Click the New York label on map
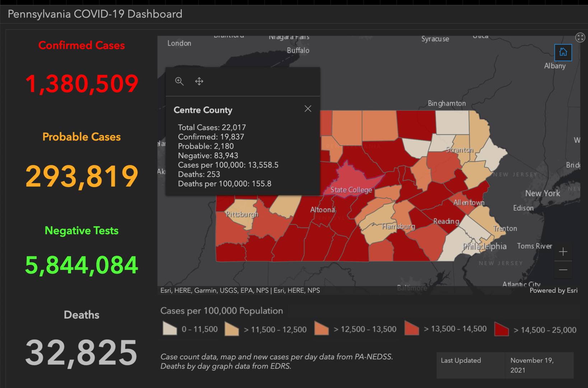The width and height of the screenshot is (588, 388). (x=542, y=193)
